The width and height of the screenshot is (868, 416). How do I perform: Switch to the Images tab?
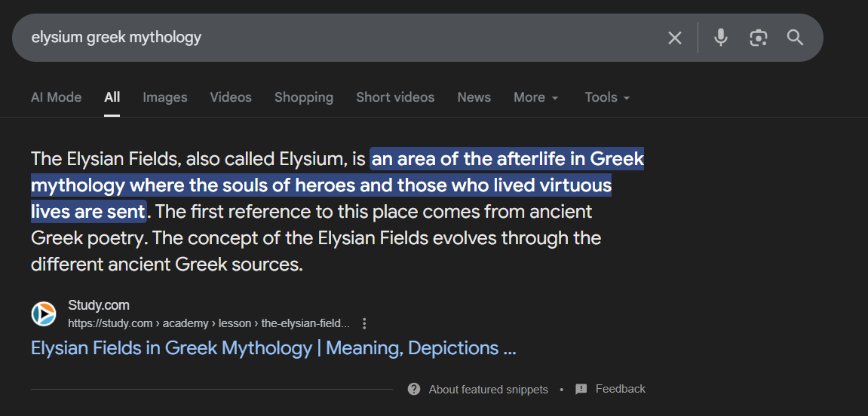click(165, 97)
